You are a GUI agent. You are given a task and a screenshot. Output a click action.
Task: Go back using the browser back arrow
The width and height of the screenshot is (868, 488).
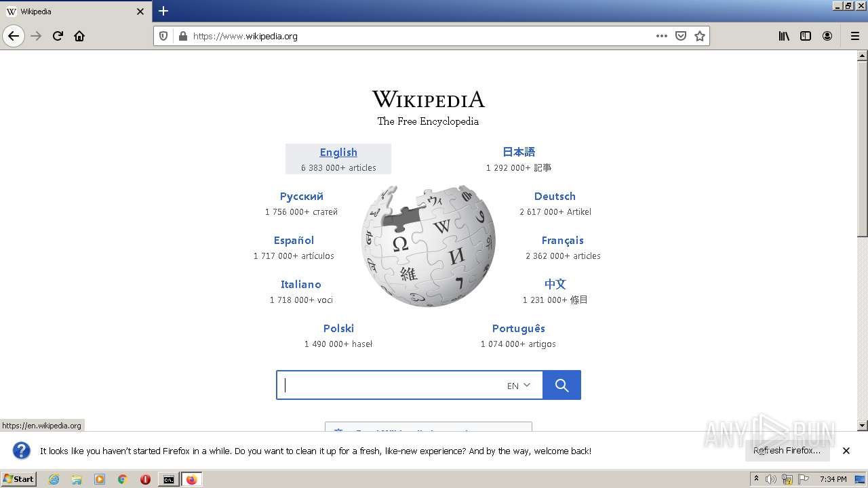tap(14, 36)
